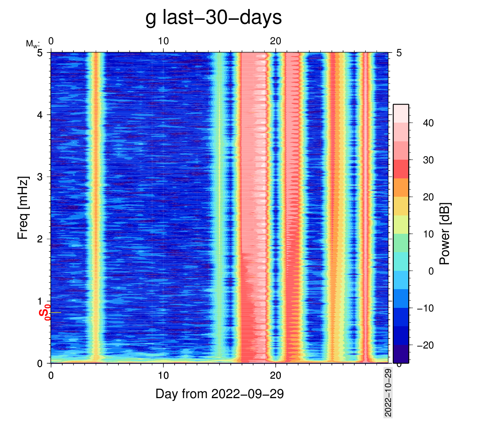Click the plot title "g last-30-days"
The image size is (504, 428).
[x=213, y=17]
